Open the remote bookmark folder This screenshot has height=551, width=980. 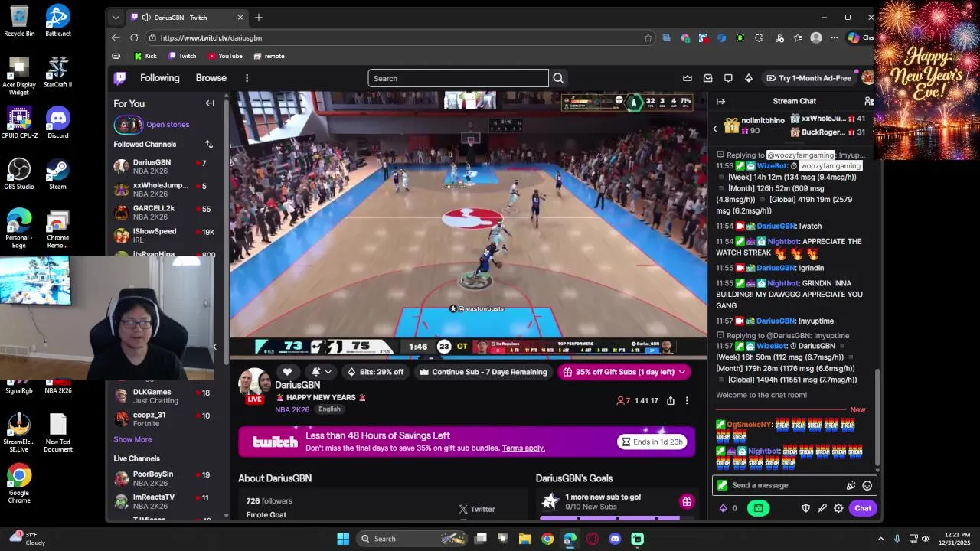(x=269, y=56)
